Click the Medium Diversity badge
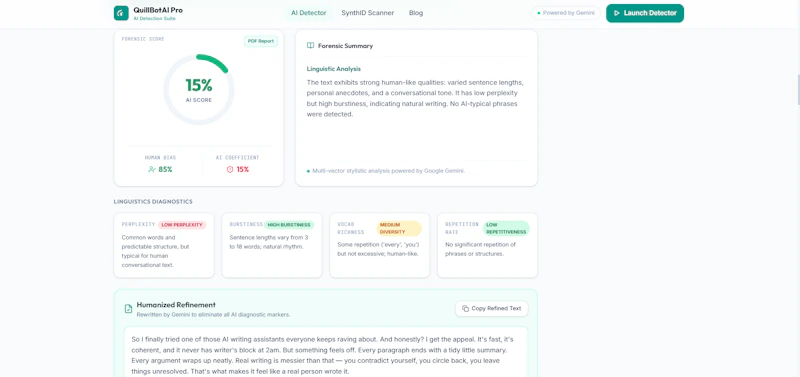800x377 pixels. click(x=399, y=229)
